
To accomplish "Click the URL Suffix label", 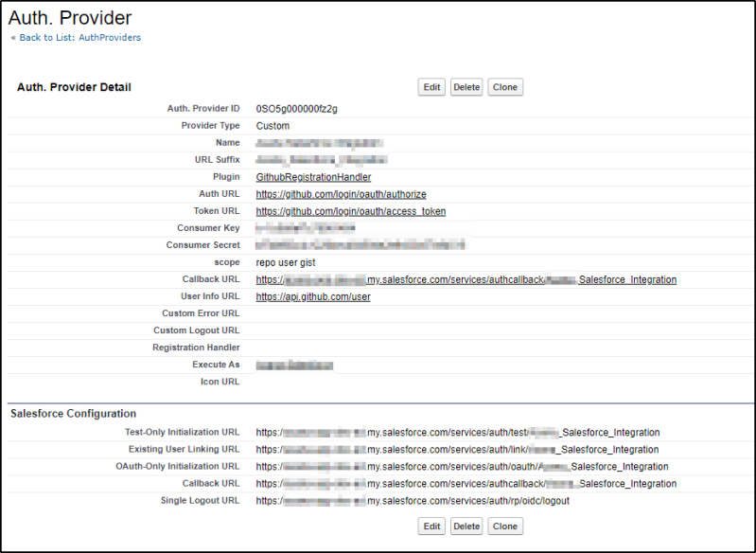I will click(217, 160).
